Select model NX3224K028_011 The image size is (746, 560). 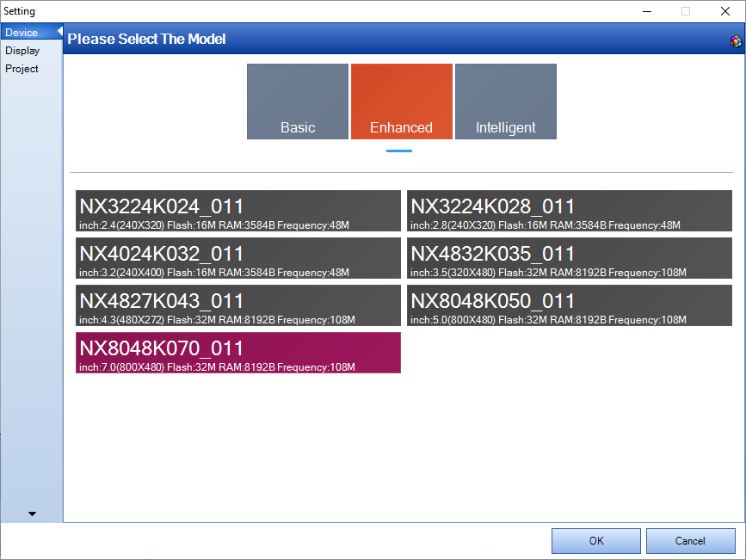pos(569,212)
